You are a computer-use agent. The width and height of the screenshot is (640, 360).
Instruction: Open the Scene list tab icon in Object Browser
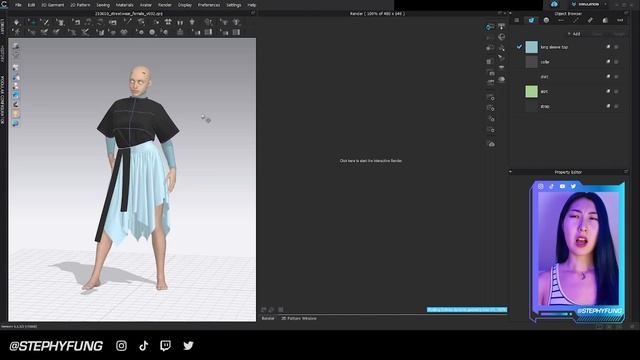pos(516,20)
